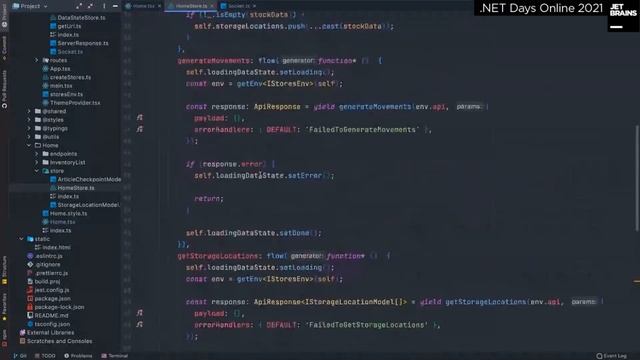The height and width of the screenshot is (360, 640).
Task: Expand the @styles folder
Action: (29, 120)
